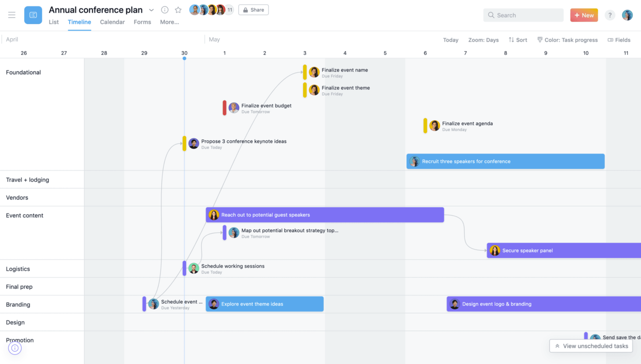Open the sidebar hamburger menu
Image resolution: width=641 pixels, height=364 pixels.
click(x=11, y=15)
